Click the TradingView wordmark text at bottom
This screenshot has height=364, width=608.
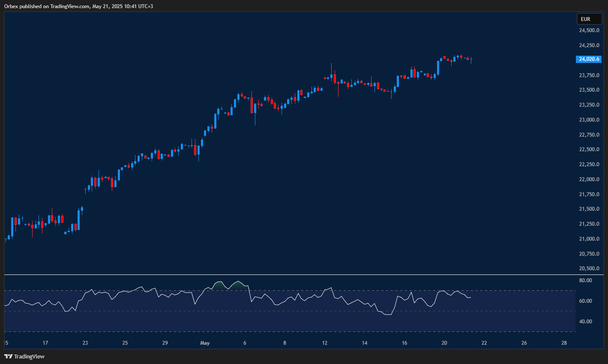[29, 356]
